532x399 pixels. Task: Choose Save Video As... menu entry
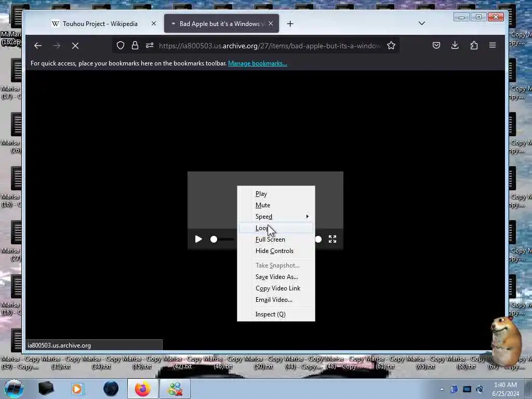pos(276,277)
